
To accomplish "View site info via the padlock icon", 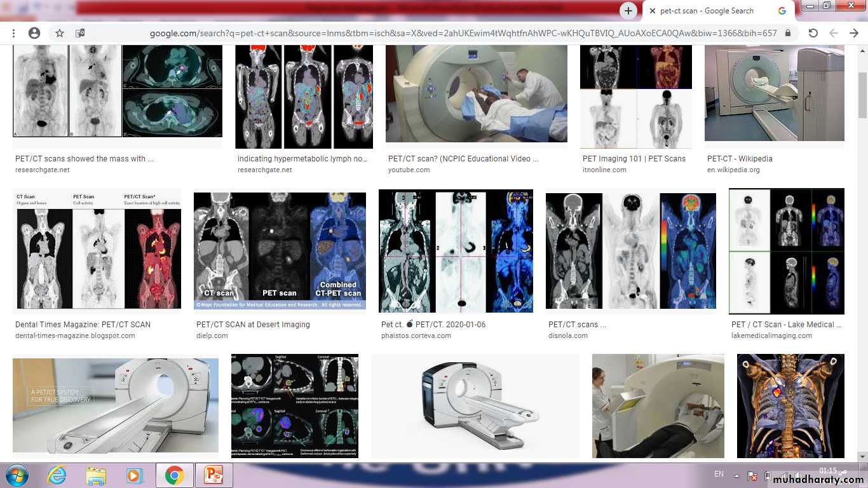I will tap(788, 33).
